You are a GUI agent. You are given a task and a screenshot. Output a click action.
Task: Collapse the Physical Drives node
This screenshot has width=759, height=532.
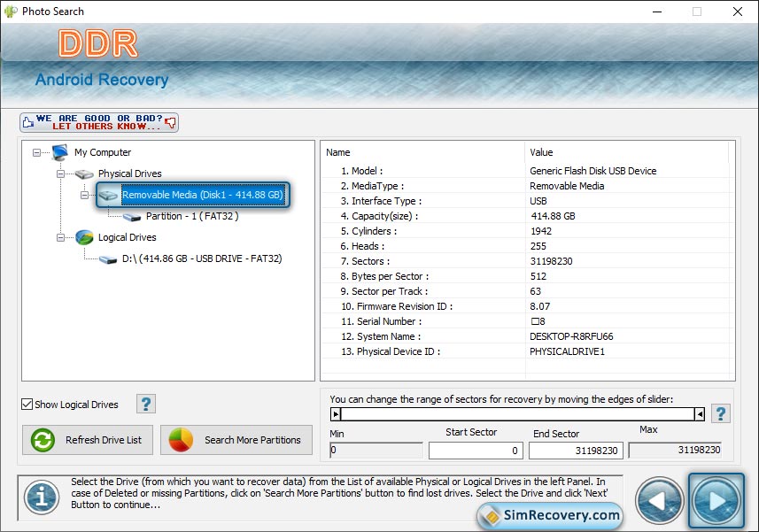pyautogui.click(x=60, y=174)
